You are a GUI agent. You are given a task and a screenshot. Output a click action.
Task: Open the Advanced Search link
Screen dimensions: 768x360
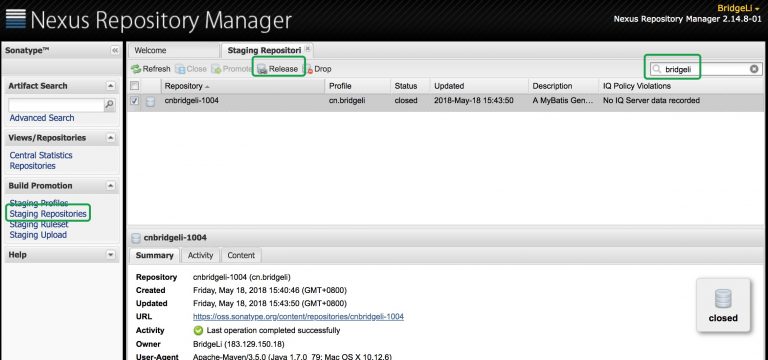tap(42, 118)
